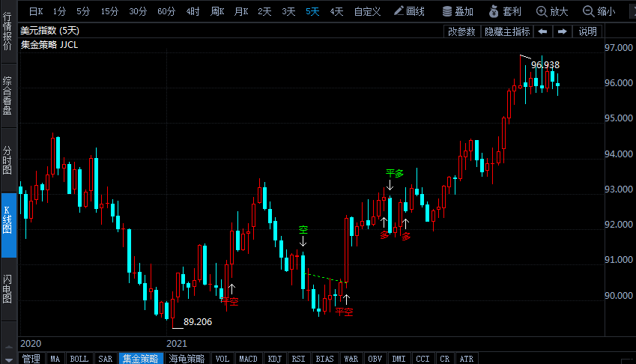Click the 2021 year axis label
This screenshot has width=636, height=364.
(177, 344)
